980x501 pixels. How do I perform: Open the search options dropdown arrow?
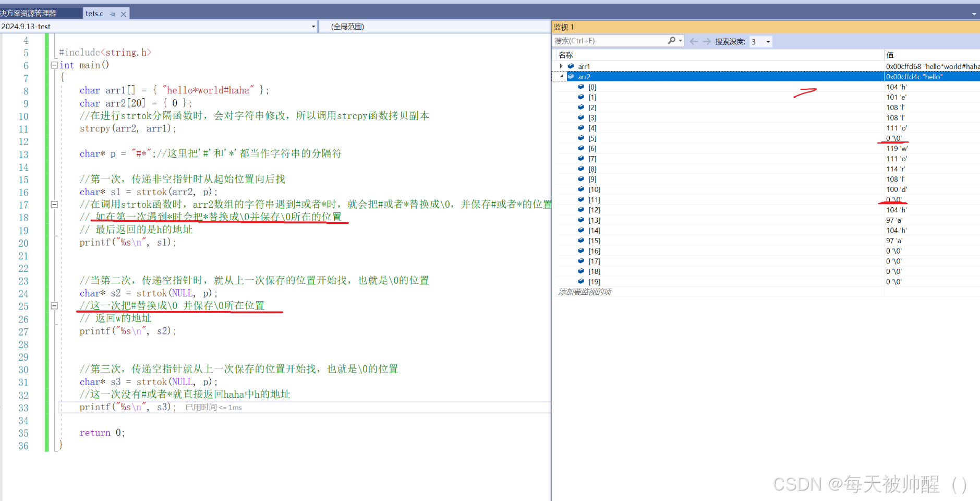click(x=681, y=41)
